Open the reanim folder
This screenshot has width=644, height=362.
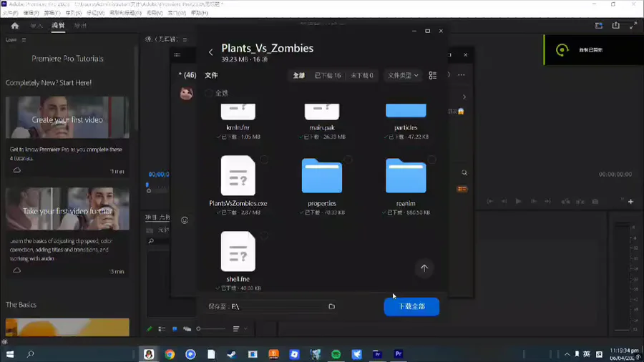pyautogui.click(x=406, y=176)
